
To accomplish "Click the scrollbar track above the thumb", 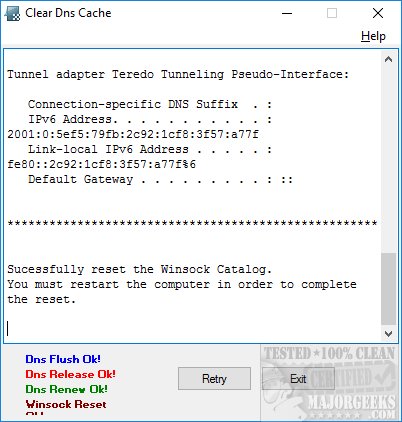I will click(x=388, y=160).
